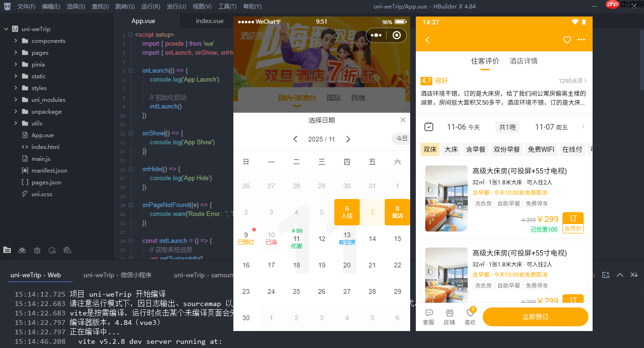Viewport: 644px width, 348px height.
Task: Tap the heart favorite icon in the hotel preview
Action: (567, 40)
